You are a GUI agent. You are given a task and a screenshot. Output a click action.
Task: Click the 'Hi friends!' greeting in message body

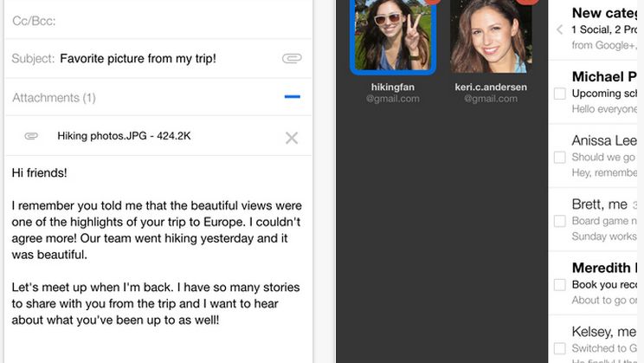click(40, 172)
